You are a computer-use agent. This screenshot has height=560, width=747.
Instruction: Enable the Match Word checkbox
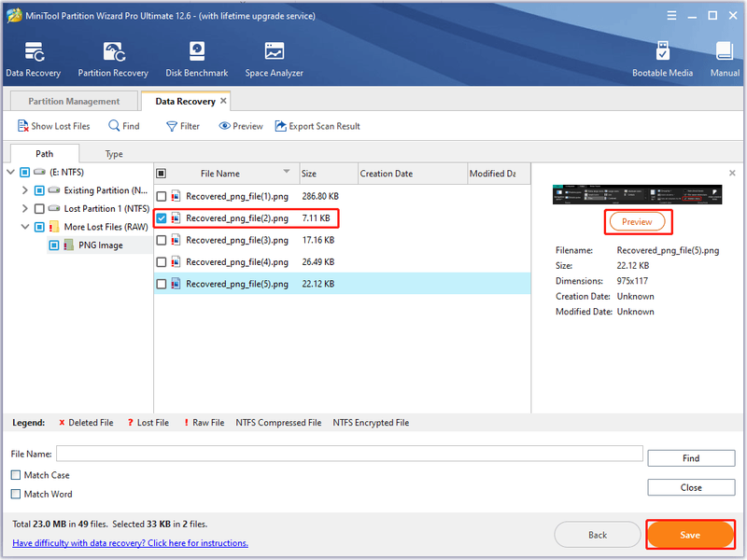point(16,494)
